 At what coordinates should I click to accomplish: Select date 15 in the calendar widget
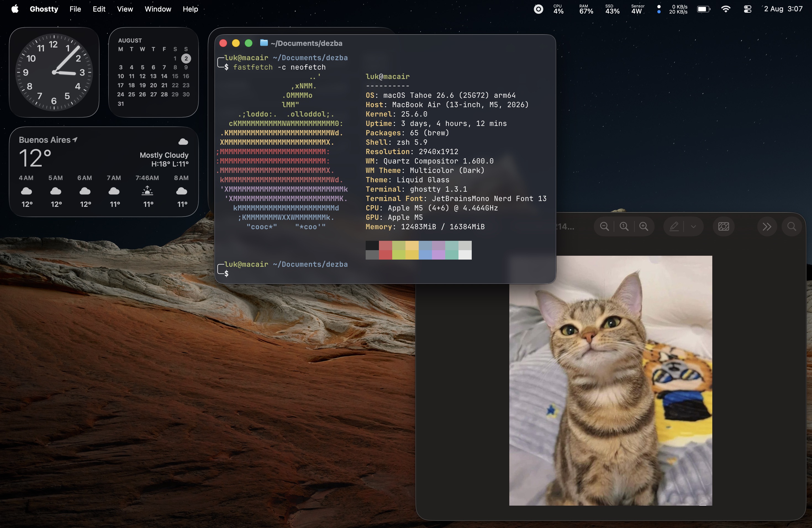(x=175, y=76)
